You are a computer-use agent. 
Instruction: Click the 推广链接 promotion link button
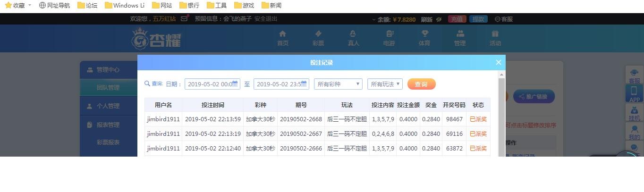point(534,97)
